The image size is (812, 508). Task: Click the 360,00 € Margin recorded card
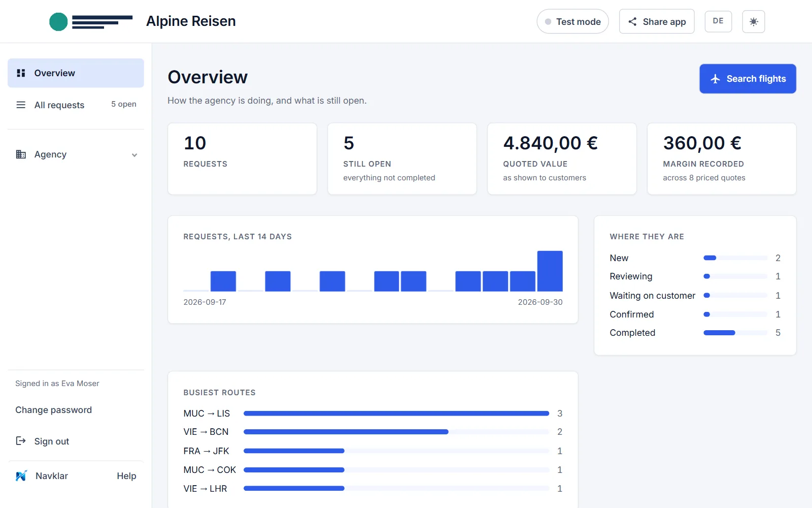coord(722,158)
